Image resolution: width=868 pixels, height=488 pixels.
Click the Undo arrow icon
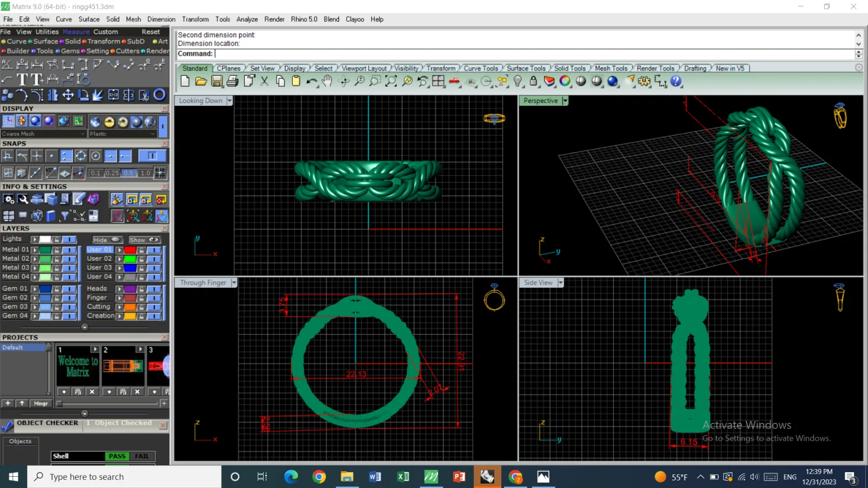311,81
